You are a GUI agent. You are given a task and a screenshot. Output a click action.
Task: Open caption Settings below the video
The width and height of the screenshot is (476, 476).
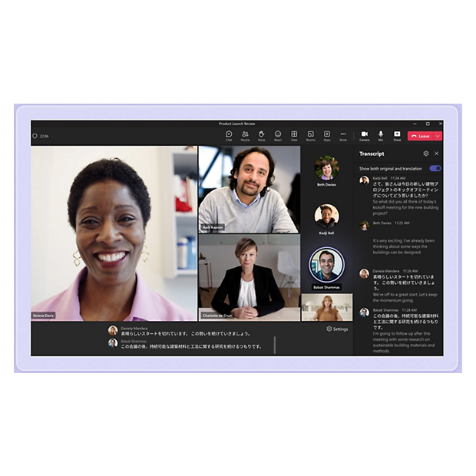pyautogui.click(x=337, y=329)
